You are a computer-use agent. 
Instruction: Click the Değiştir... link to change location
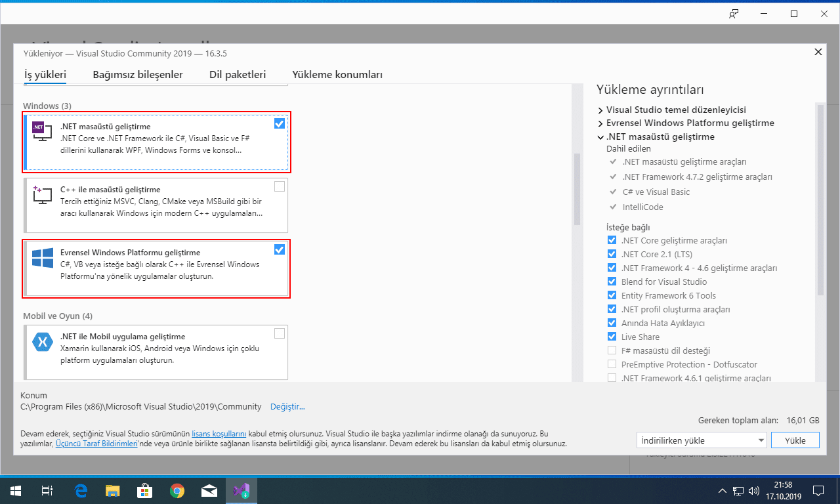(x=287, y=407)
